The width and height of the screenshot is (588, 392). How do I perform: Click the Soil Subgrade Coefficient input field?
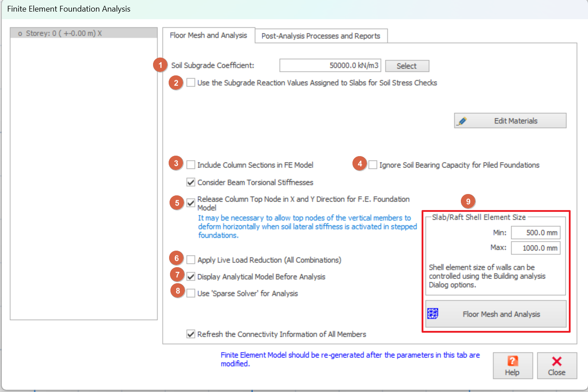click(x=331, y=66)
